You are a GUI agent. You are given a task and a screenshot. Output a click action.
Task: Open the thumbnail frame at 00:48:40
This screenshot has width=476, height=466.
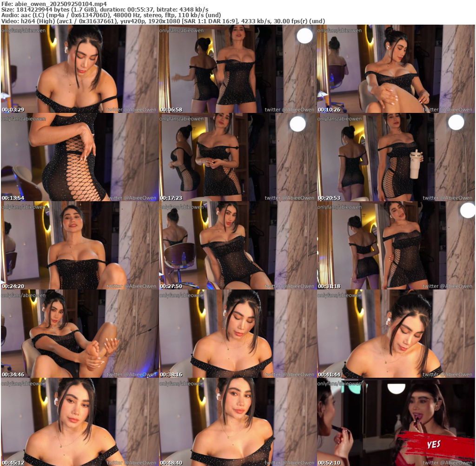pyautogui.click(x=238, y=422)
